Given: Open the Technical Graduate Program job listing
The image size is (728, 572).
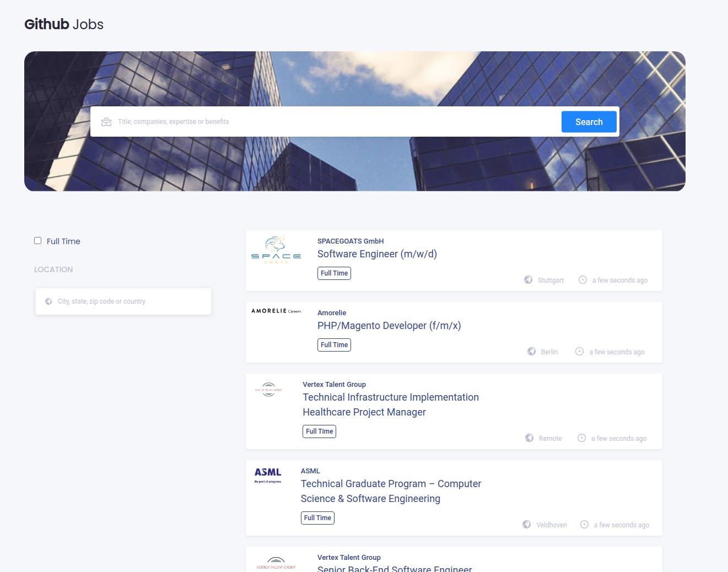Looking at the screenshot, I should click(x=391, y=491).
